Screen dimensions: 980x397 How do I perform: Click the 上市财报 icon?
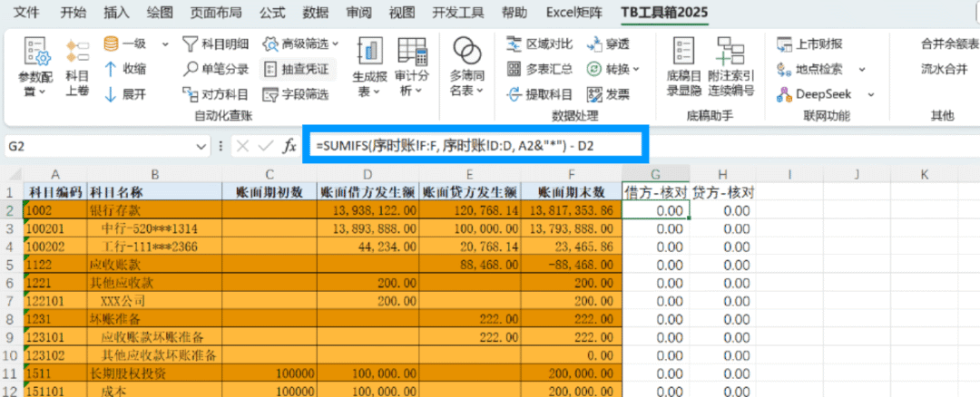coord(784,44)
